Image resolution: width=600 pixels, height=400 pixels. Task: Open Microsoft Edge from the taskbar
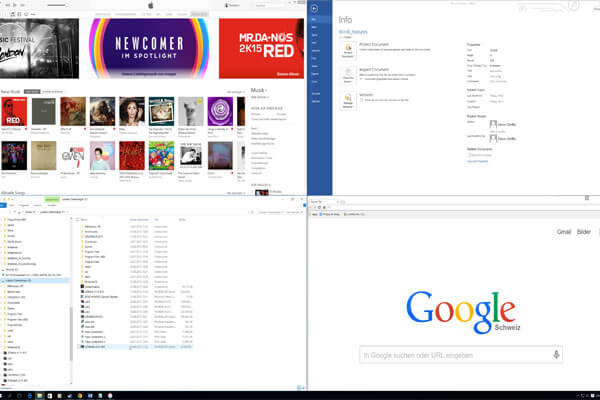coord(30,395)
